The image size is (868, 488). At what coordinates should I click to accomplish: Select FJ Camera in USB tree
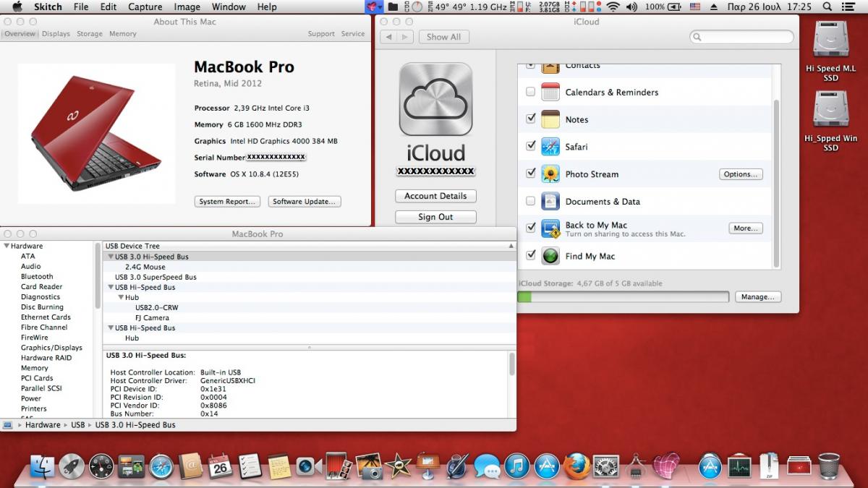pos(152,317)
